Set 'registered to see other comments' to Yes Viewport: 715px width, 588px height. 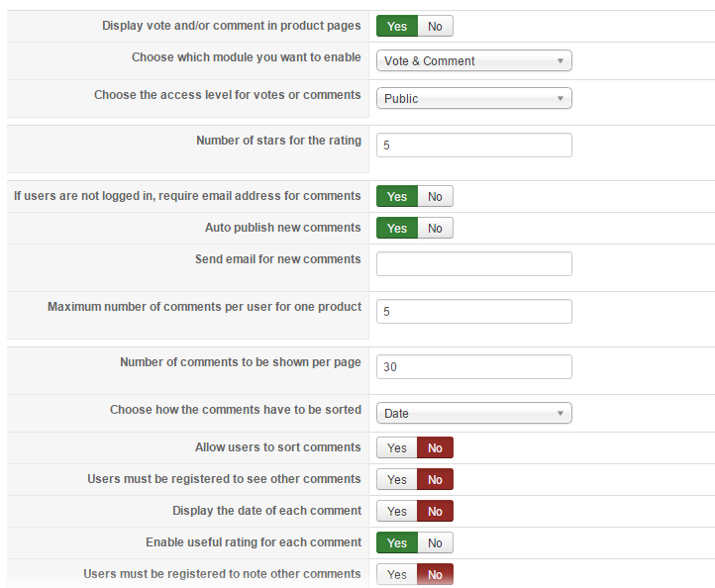pyautogui.click(x=397, y=480)
